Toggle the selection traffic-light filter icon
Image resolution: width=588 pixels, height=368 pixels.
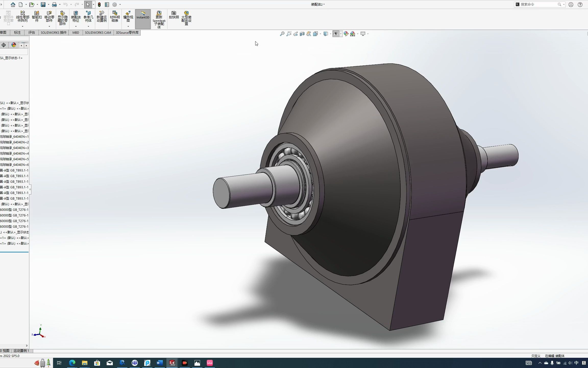point(99,4)
